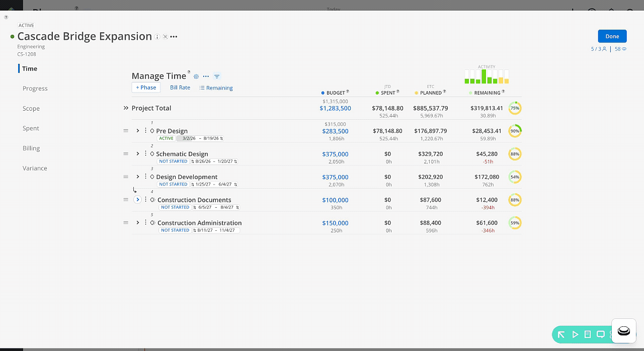Screen dimensions: 644x351
Task: Toggle the Bill Rate display
Action: point(180,87)
